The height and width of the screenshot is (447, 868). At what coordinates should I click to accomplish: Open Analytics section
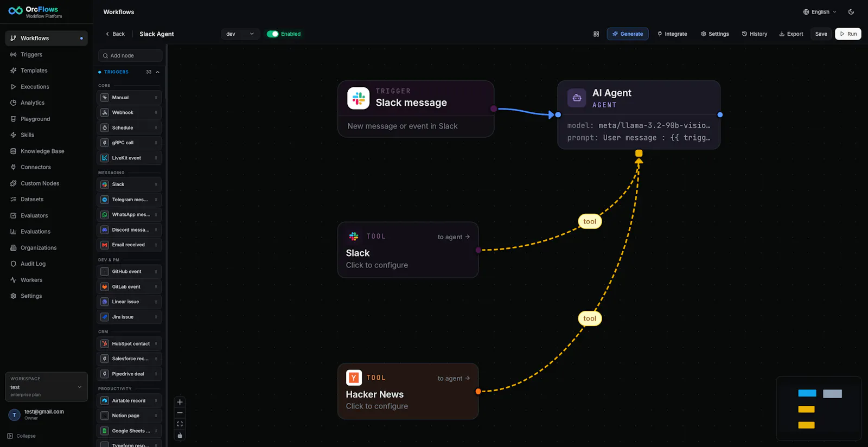pyautogui.click(x=46, y=103)
